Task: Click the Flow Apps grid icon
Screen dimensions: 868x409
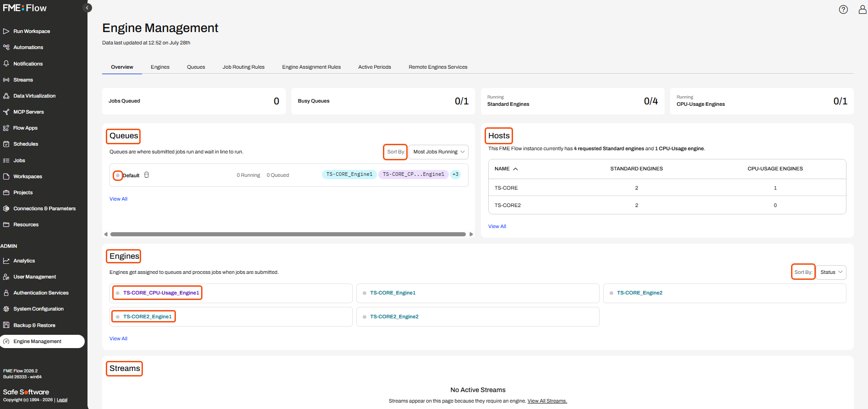Action: [x=6, y=128]
